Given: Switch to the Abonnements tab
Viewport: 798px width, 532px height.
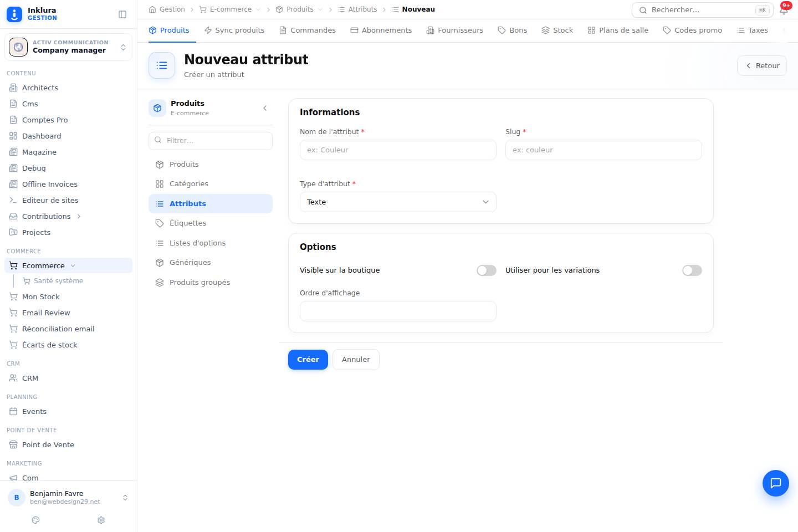Looking at the screenshot, I should click(x=381, y=30).
